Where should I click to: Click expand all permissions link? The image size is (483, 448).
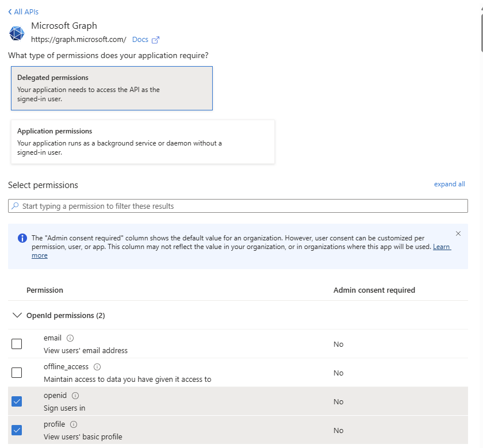pos(449,184)
